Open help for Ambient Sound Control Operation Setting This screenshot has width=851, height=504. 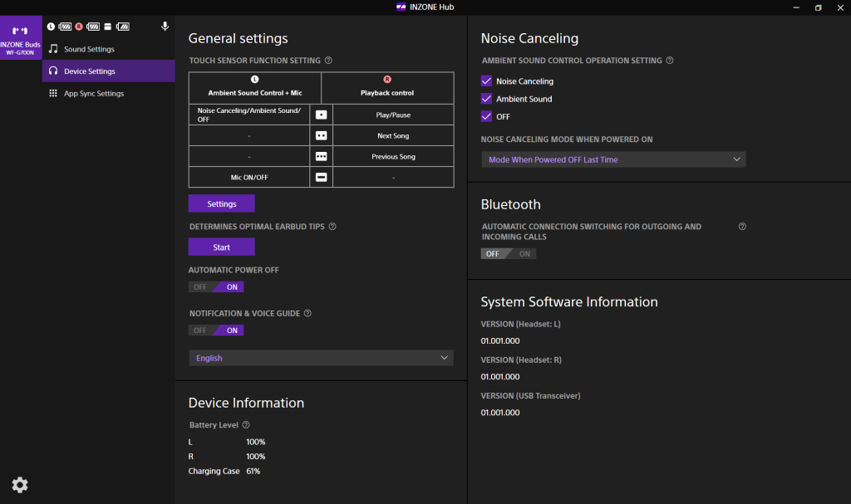click(x=670, y=61)
